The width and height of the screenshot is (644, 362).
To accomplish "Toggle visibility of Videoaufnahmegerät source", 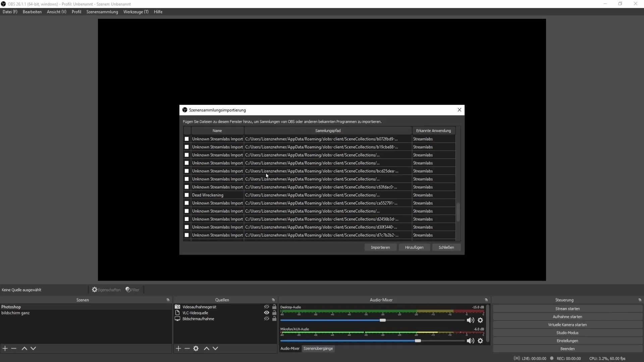I will pyautogui.click(x=267, y=307).
